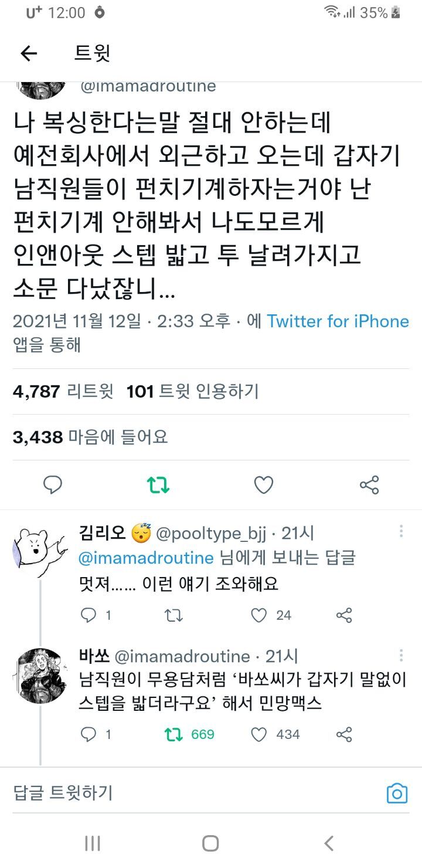Tap the 답글 트윗하기 reply field

(176, 794)
